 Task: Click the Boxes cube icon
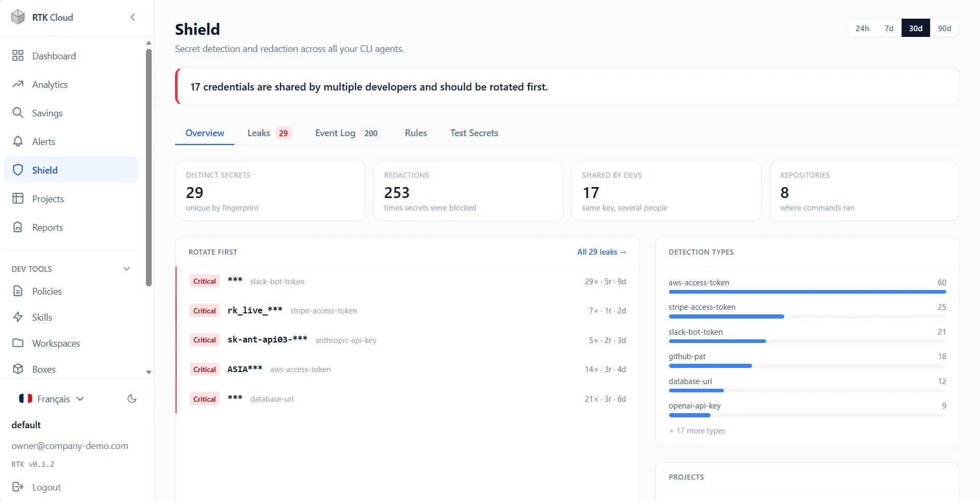pyautogui.click(x=18, y=369)
